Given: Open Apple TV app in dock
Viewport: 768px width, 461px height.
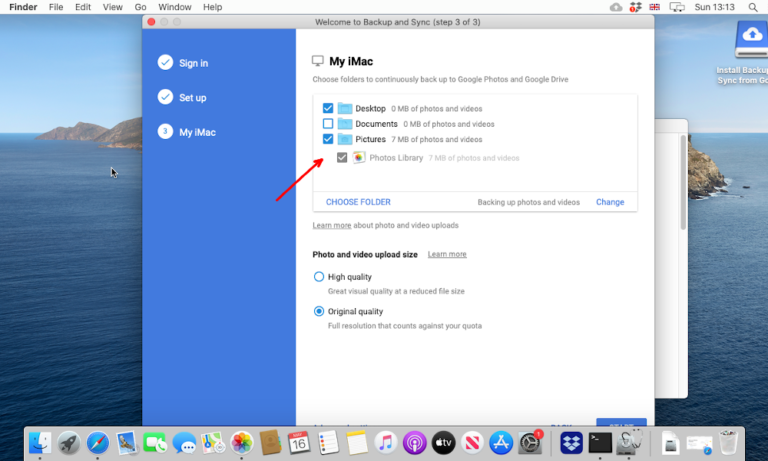Looking at the screenshot, I should (x=443, y=443).
